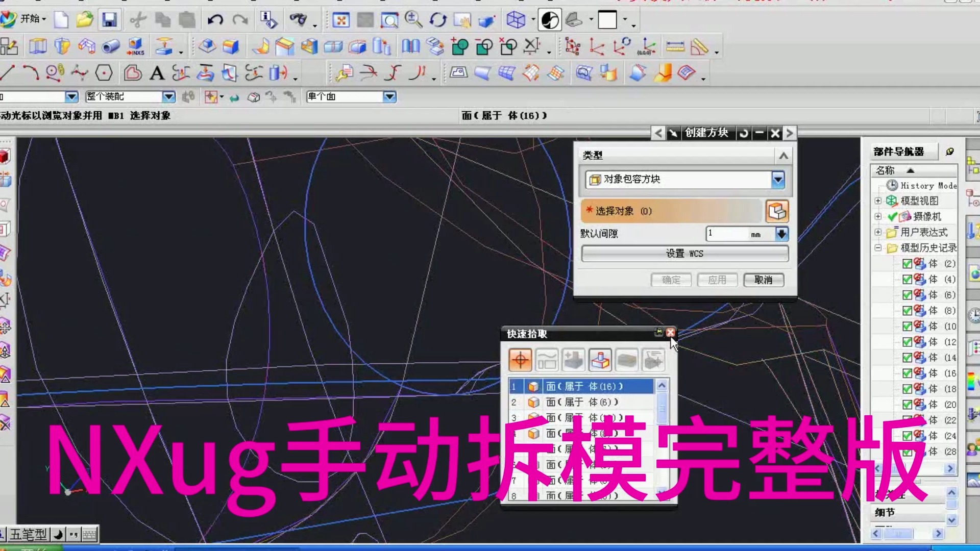
Task: Toggle checkbox for 体 (2)
Action: coord(907,264)
